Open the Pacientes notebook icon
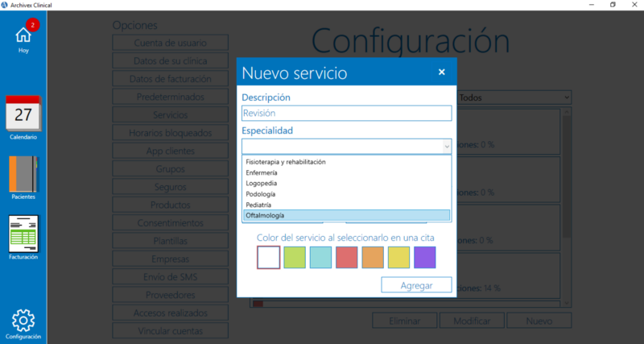The image size is (644, 344). [23, 174]
